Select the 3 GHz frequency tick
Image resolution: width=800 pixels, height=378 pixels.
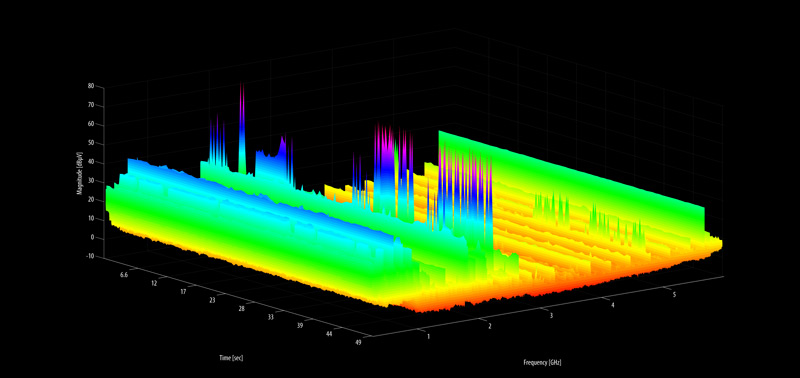click(x=551, y=316)
